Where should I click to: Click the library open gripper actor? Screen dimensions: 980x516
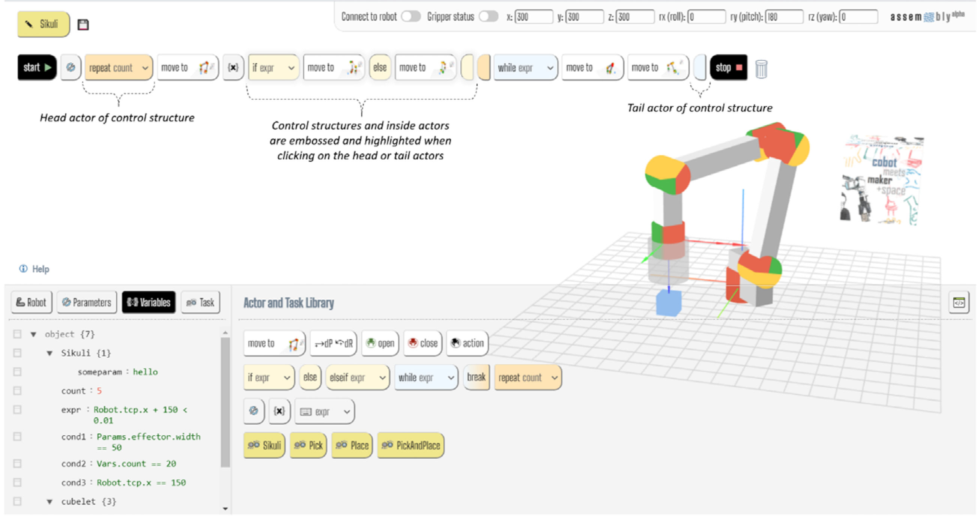[x=380, y=343]
